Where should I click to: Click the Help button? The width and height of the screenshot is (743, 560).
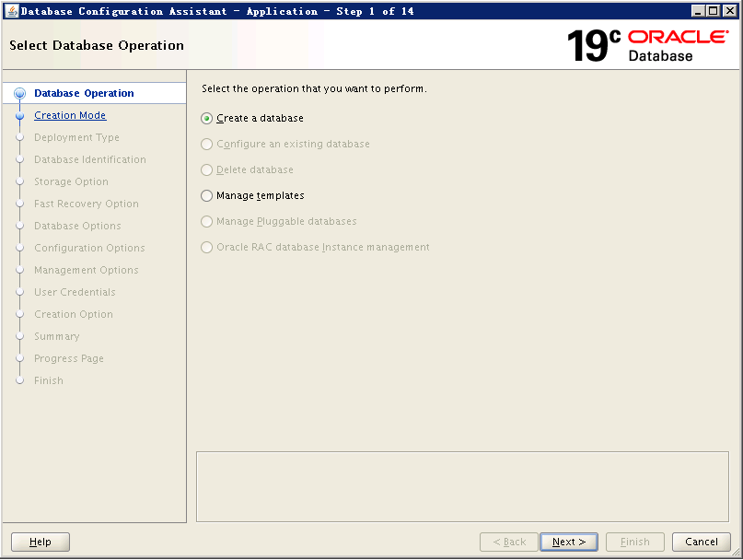tap(41, 542)
